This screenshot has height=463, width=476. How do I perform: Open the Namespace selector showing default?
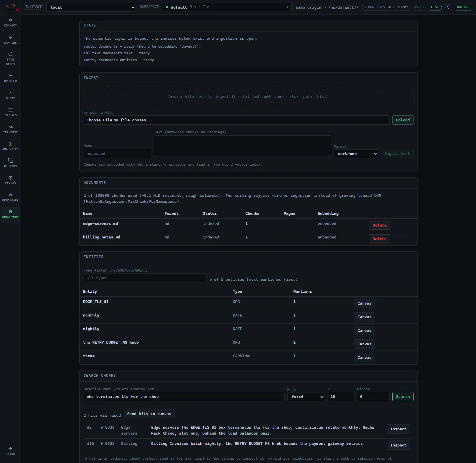click(x=227, y=7)
